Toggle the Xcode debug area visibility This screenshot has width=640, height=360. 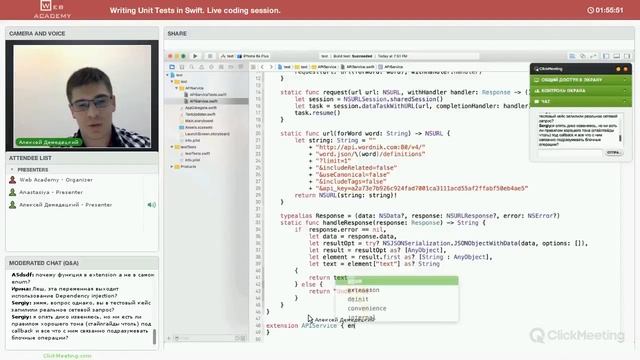(x=616, y=56)
